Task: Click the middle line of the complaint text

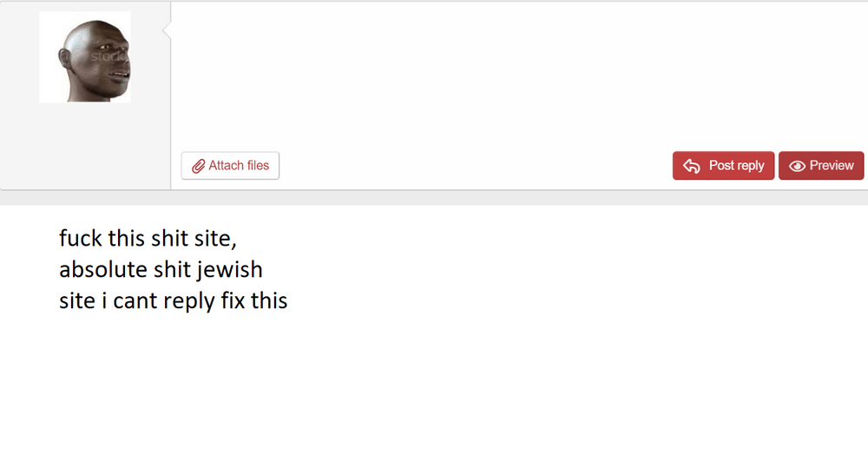Action: (161, 270)
